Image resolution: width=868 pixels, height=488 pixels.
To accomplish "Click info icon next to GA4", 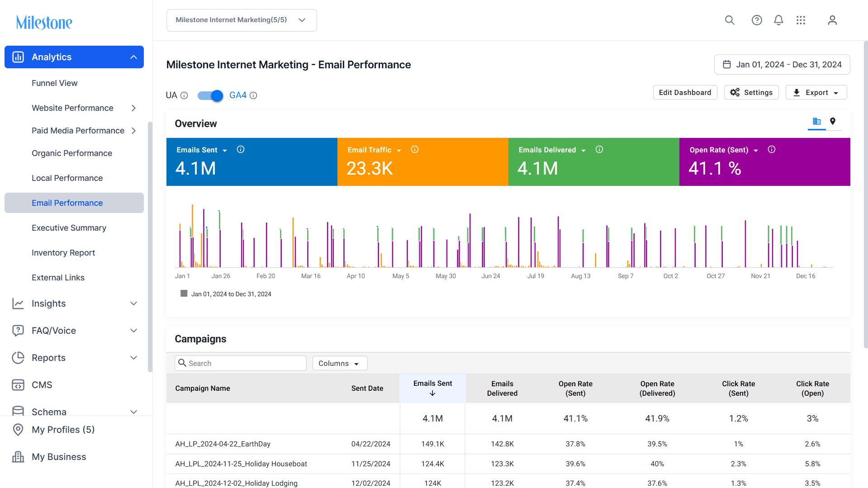I will click(x=253, y=95).
